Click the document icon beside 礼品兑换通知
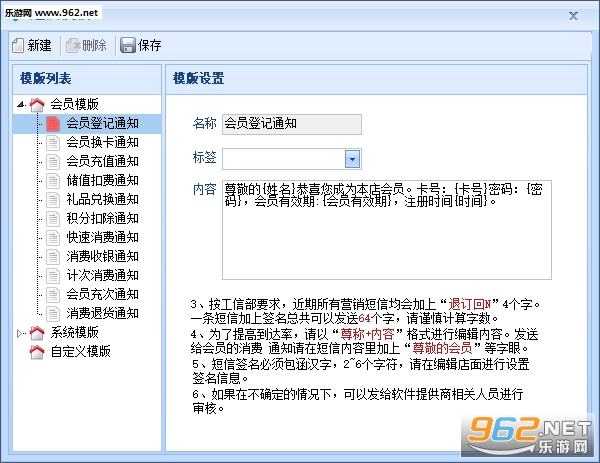This screenshot has width=600, height=463. click(x=53, y=199)
